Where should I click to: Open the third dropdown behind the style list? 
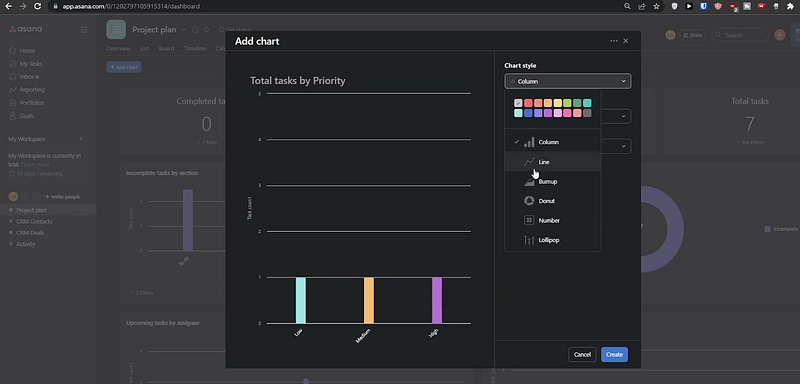[616, 146]
